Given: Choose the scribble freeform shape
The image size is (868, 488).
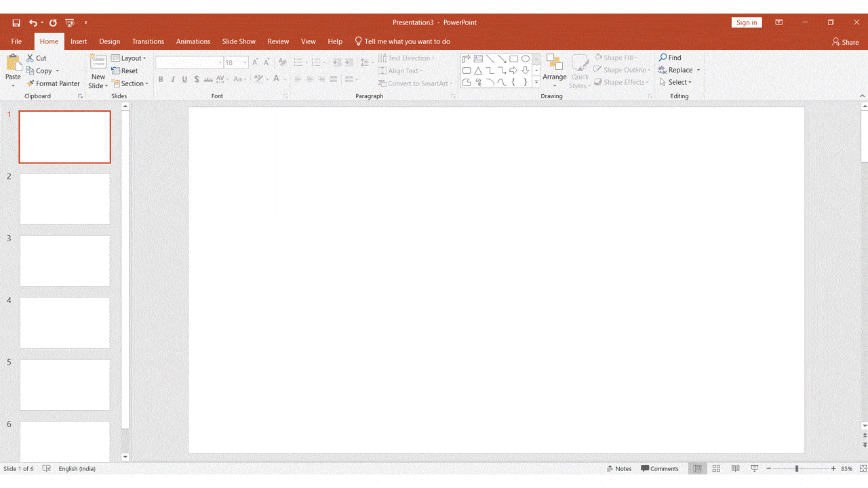Looking at the screenshot, I should [x=478, y=82].
